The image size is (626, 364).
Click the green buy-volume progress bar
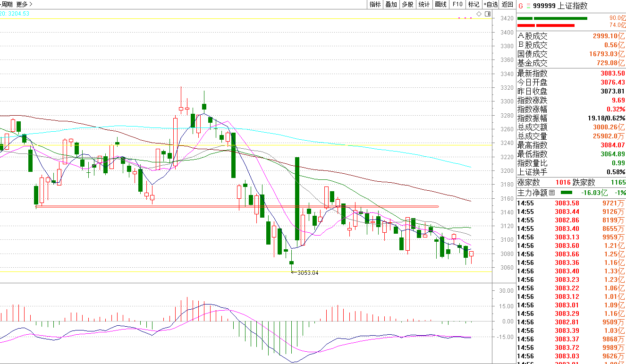click(552, 18)
